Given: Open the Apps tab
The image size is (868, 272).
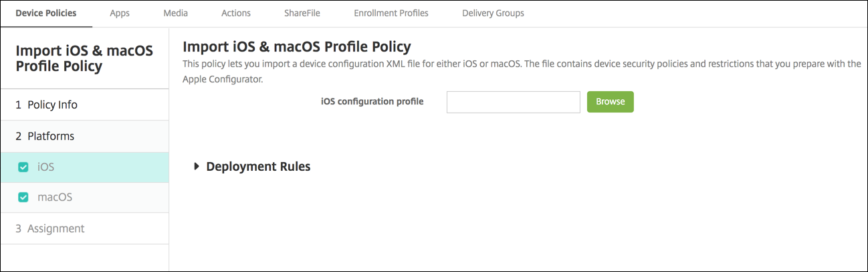Looking at the screenshot, I should 120,13.
